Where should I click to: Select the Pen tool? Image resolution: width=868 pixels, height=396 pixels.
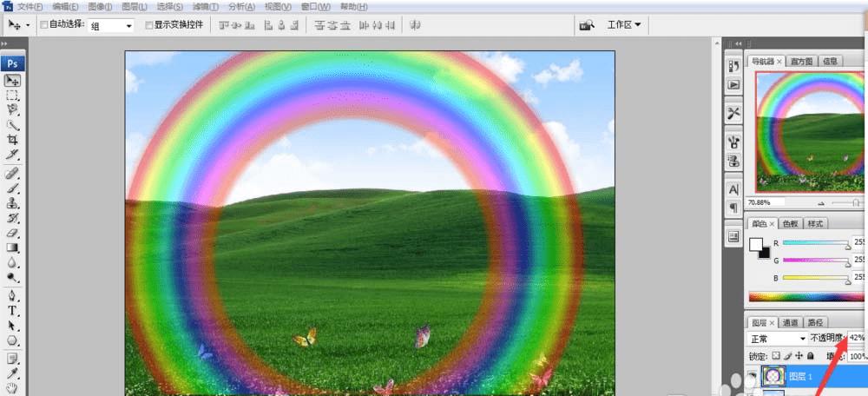point(13,296)
